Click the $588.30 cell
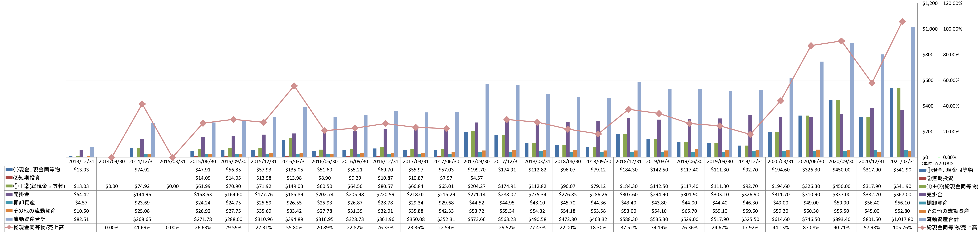Screen dimensions: 980x232 [628, 219]
